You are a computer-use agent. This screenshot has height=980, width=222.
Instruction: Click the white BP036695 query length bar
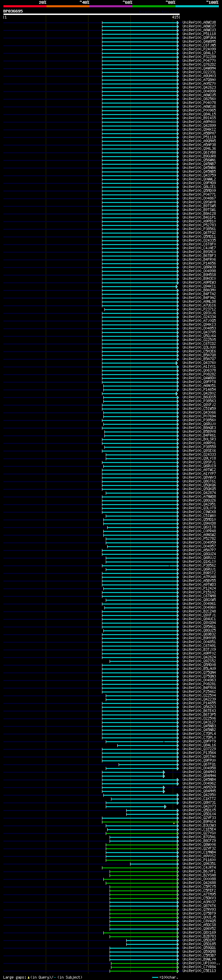pos(91,14)
